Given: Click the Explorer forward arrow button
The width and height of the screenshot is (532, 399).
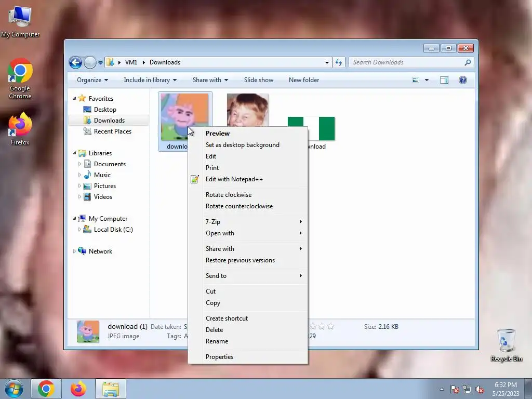Looking at the screenshot, I should (90, 62).
